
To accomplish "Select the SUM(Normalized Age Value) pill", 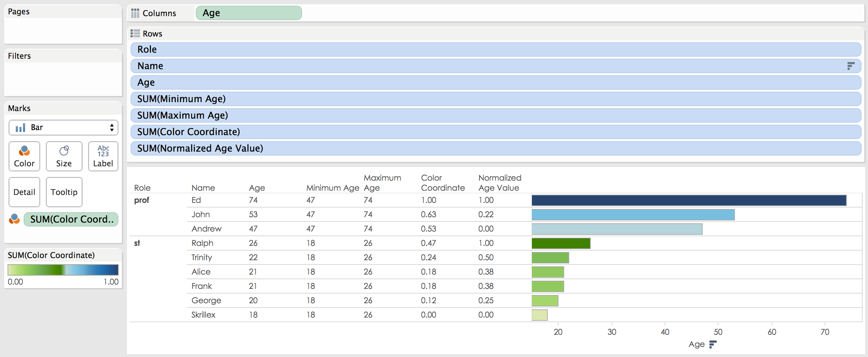I will (496, 148).
